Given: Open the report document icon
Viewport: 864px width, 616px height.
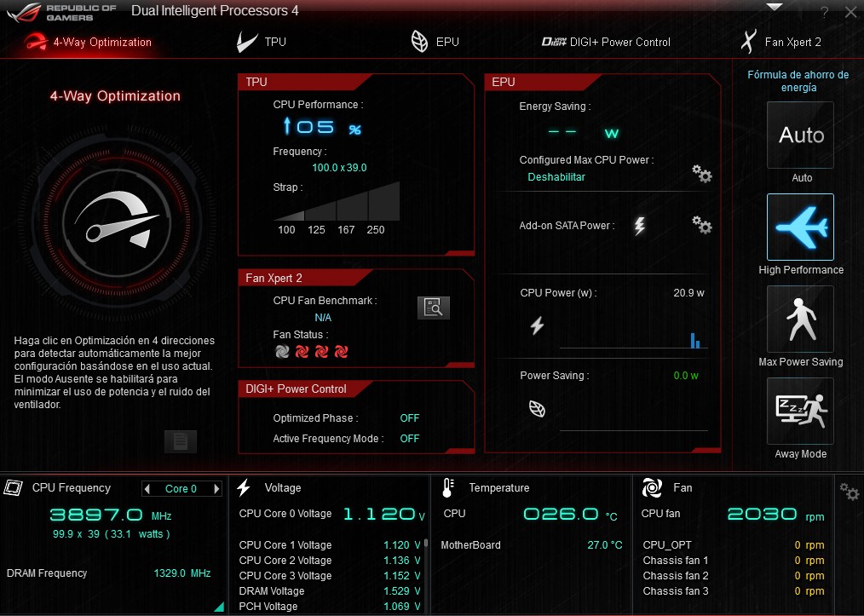Looking at the screenshot, I should pyautogui.click(x=180, y=440).
